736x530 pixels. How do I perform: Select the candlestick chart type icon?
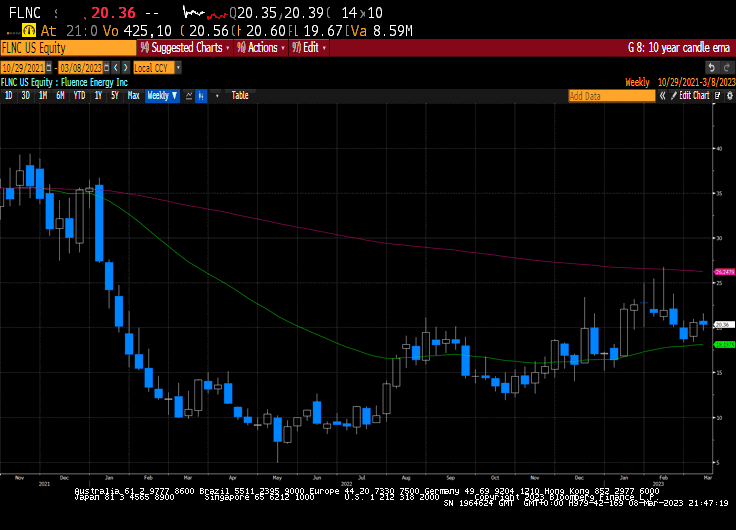201,96
